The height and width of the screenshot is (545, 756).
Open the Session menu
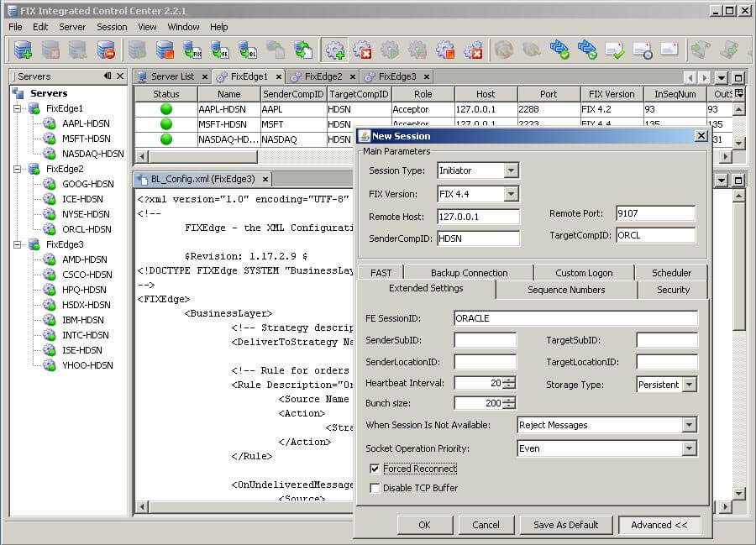tap(112, 27)
